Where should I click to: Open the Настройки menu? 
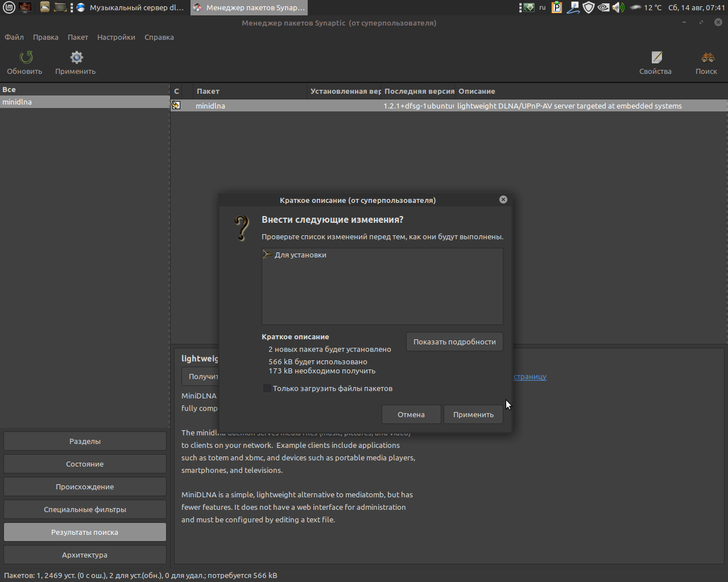tap(116, 38)
